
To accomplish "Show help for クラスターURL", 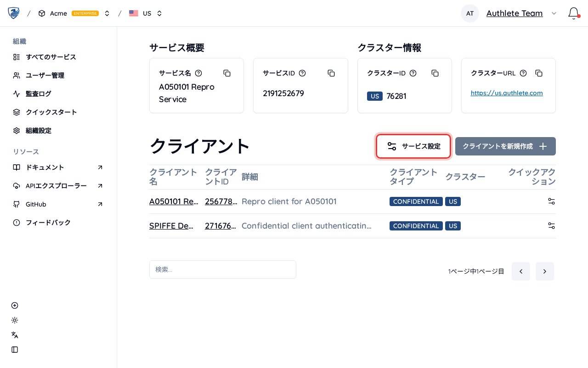I will pos(523,73).
